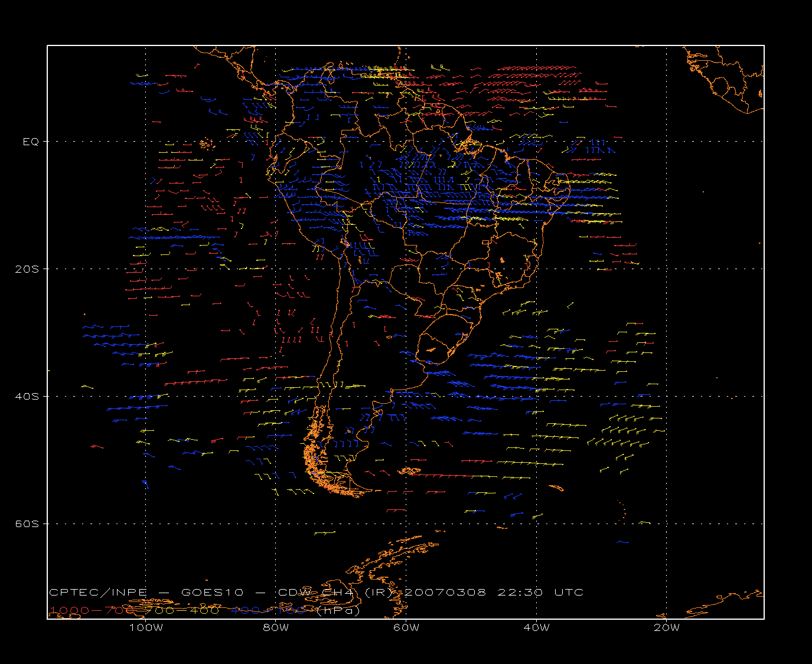Click the 'CPTEC/INPE' source text
Screen dimensions: 812x664
98,592
